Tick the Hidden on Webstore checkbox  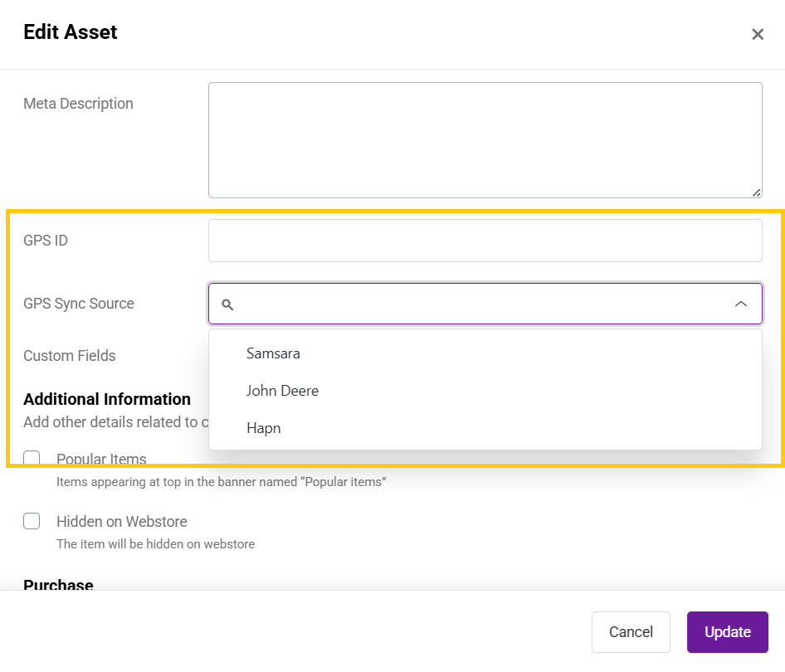(x=32, y=521)
